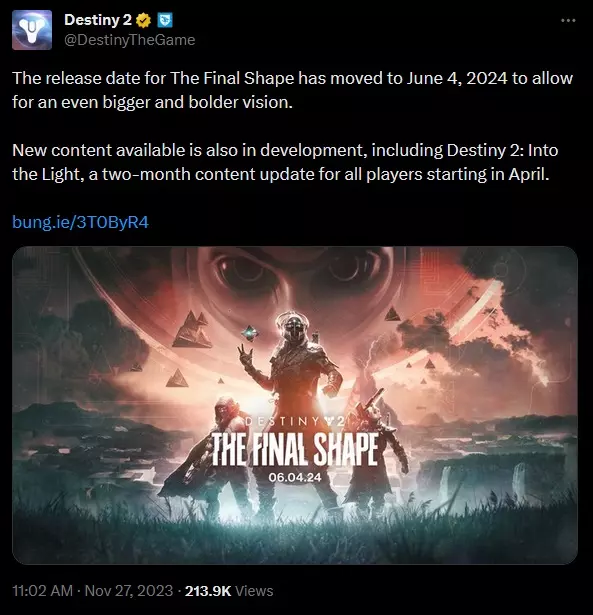Click the DESTINY 2 logo text in artwork
593x615 pixels.
pos(295,422)
